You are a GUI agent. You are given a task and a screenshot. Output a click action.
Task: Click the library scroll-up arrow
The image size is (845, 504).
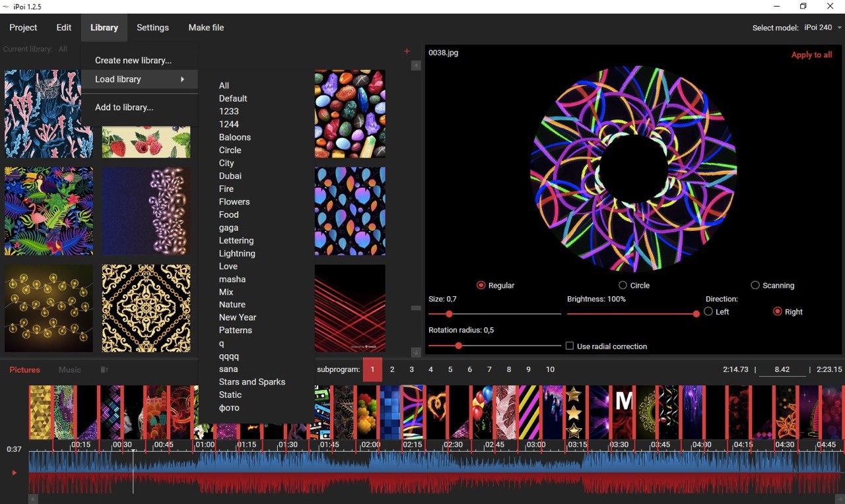point(416,65)
